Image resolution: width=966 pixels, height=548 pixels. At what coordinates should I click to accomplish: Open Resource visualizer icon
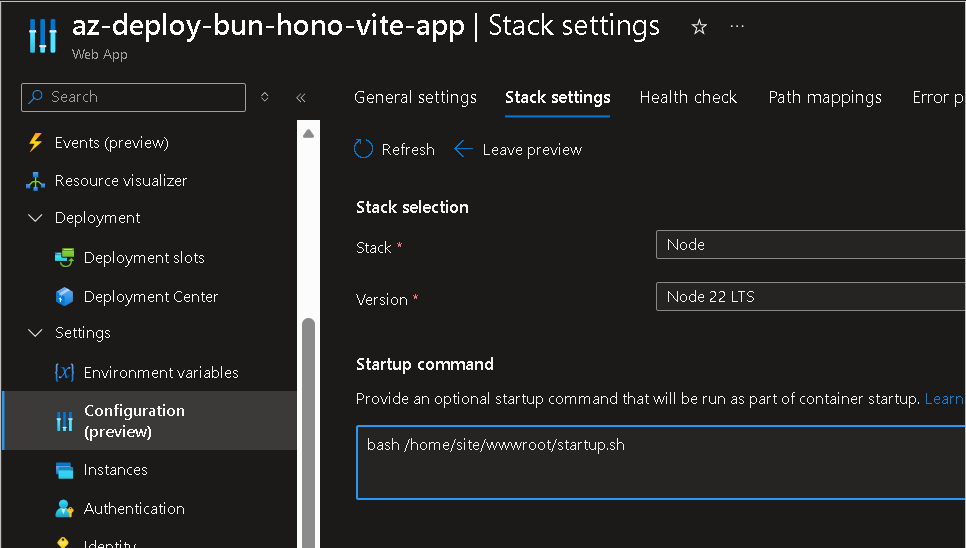36,181
